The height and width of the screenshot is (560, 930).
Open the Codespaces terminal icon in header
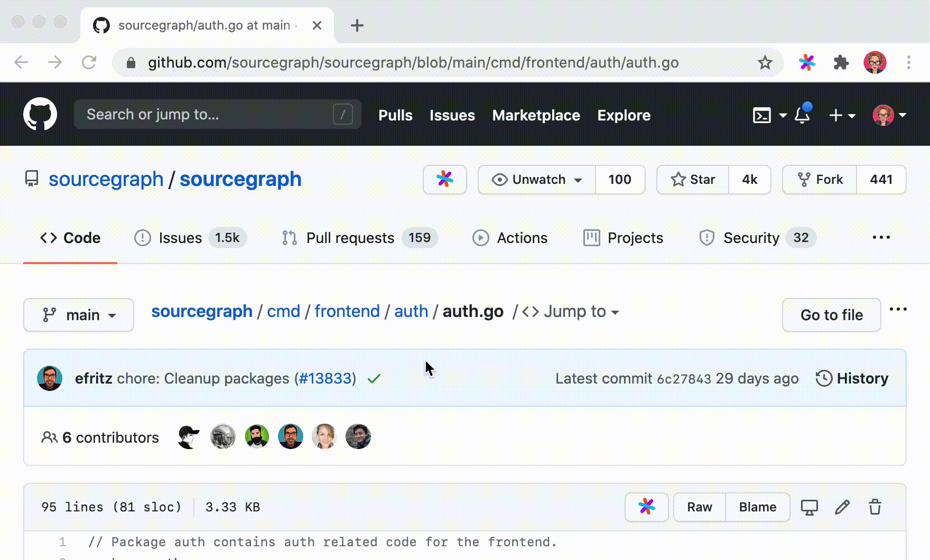tap(761, 115)
